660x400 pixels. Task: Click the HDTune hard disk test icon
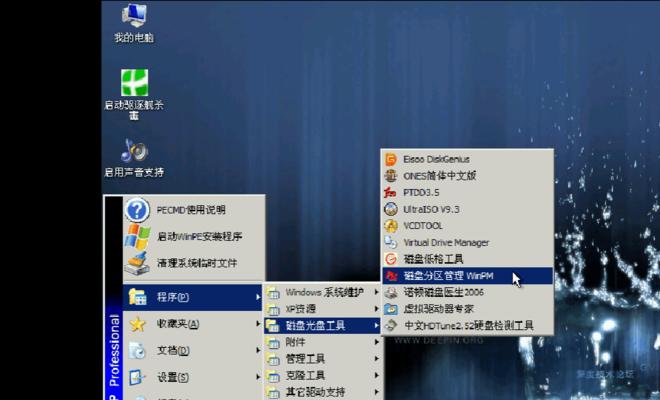(x=391, y=325)
